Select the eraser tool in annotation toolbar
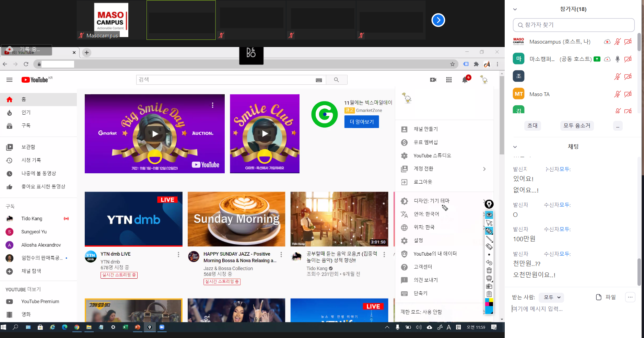This screenshot has height=338, width=644. [489, 246]
